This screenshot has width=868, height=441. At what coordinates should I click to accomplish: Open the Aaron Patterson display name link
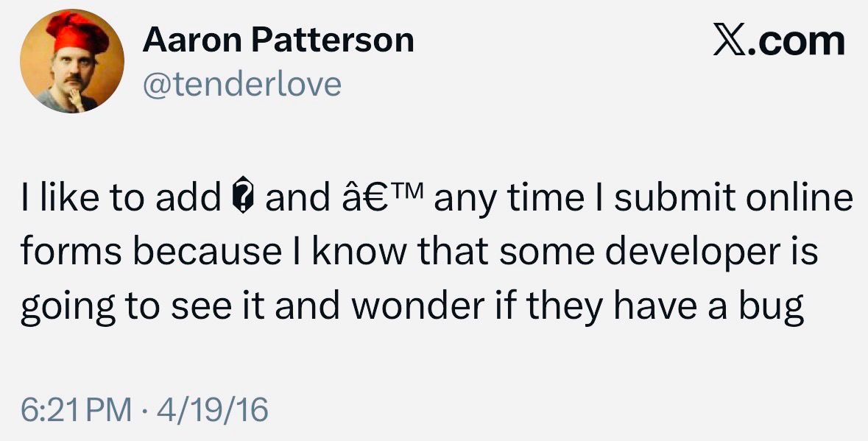[x=278, y=40]
